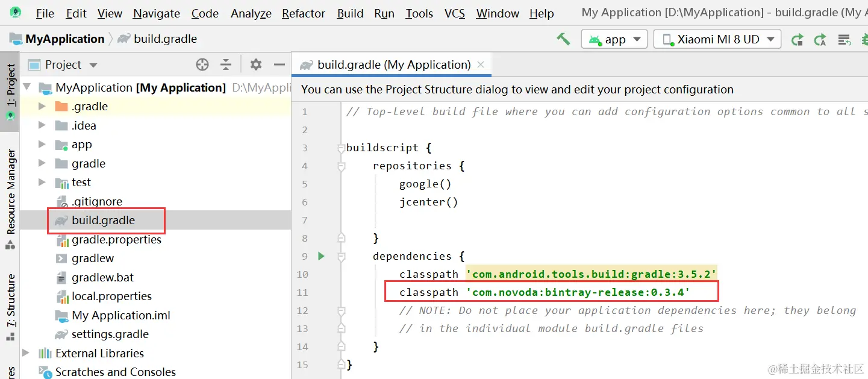The width and height of the screenshot is (868, 379).
Task: Open the Help menu
Action: (542, 13)
